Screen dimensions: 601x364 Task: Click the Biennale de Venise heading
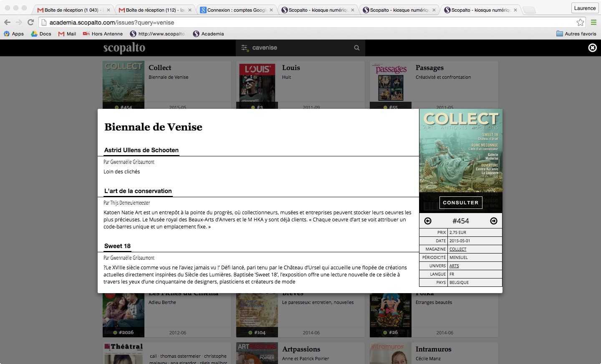154,127
